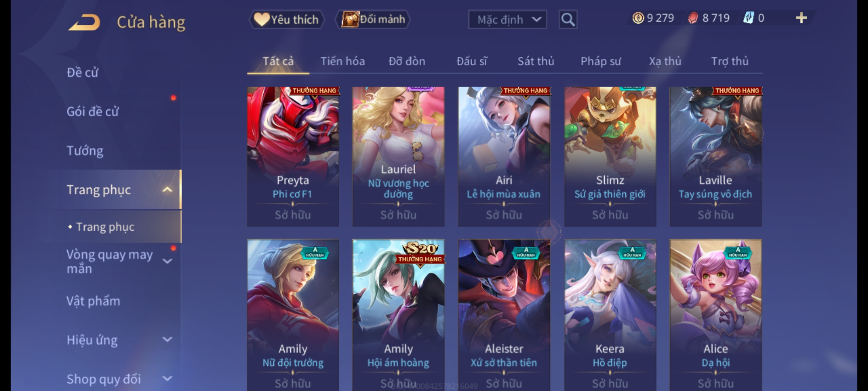Tap the blue voucher balance icon

pos(748,18)
